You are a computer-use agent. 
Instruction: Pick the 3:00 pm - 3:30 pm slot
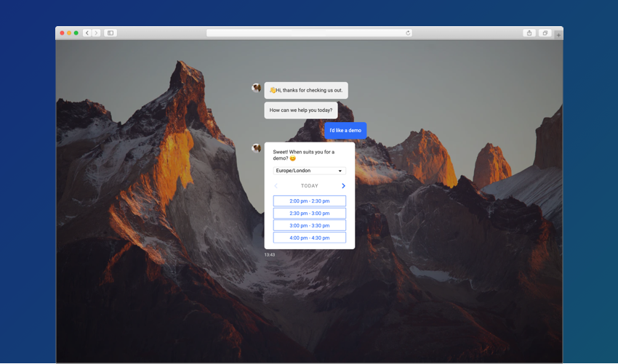click(x=309, y=226)
